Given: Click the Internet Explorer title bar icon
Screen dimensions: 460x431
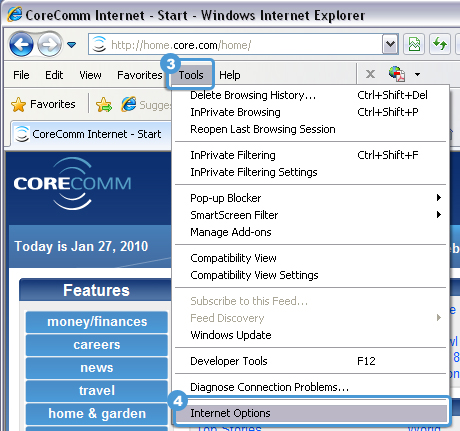Looking at the screenshot, I should click(x=15, y=14).
